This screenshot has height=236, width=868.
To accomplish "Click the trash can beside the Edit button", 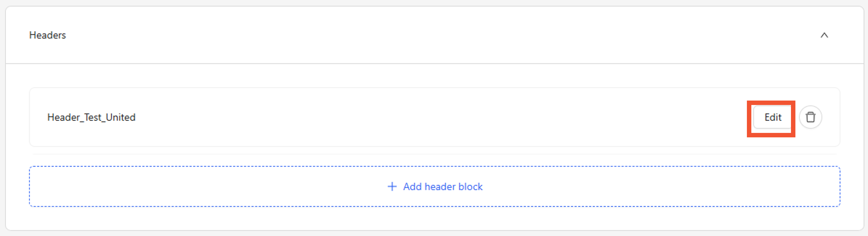I will 810,117.
